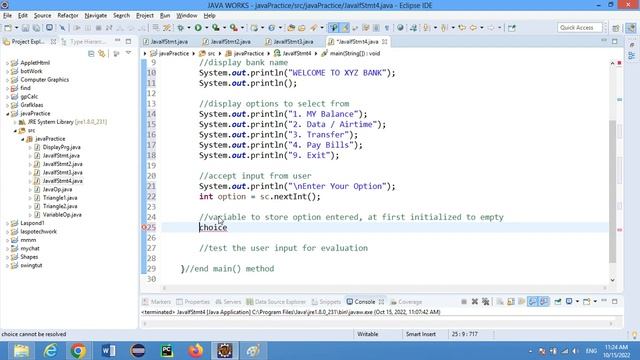Click the Pin Console icon
This screenshot has width=640, height=360.
[x=558, y=302]
